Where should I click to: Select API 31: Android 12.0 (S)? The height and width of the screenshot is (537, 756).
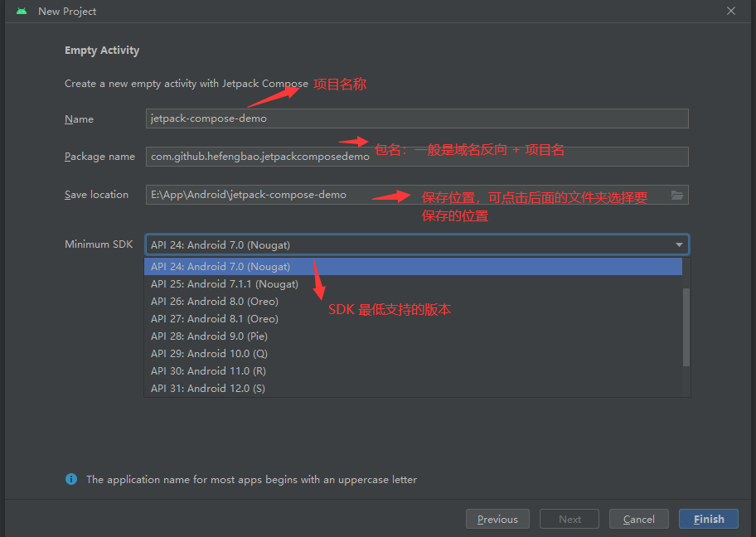pyautogui.click(x=413, y=388)
